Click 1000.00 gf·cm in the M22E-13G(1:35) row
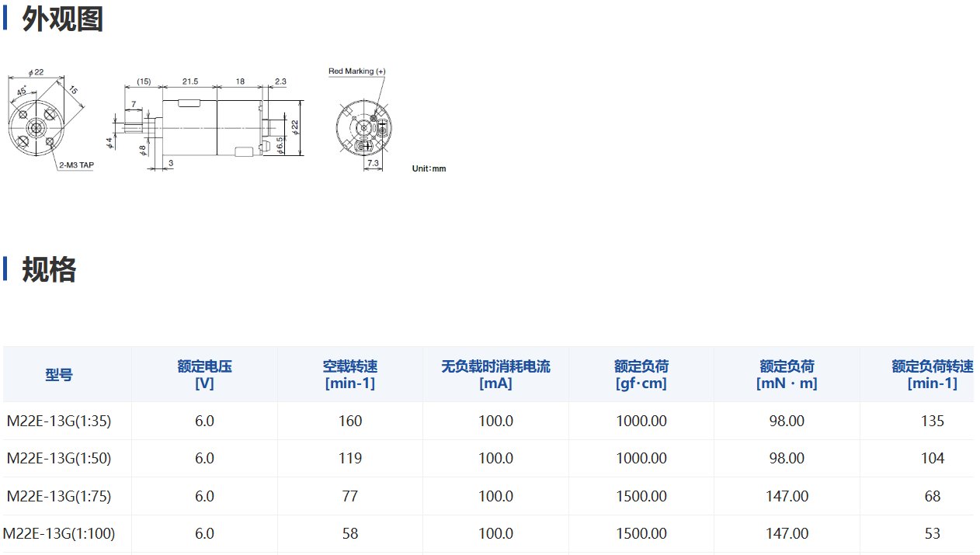Screen dimensions: 980x555 641,421
